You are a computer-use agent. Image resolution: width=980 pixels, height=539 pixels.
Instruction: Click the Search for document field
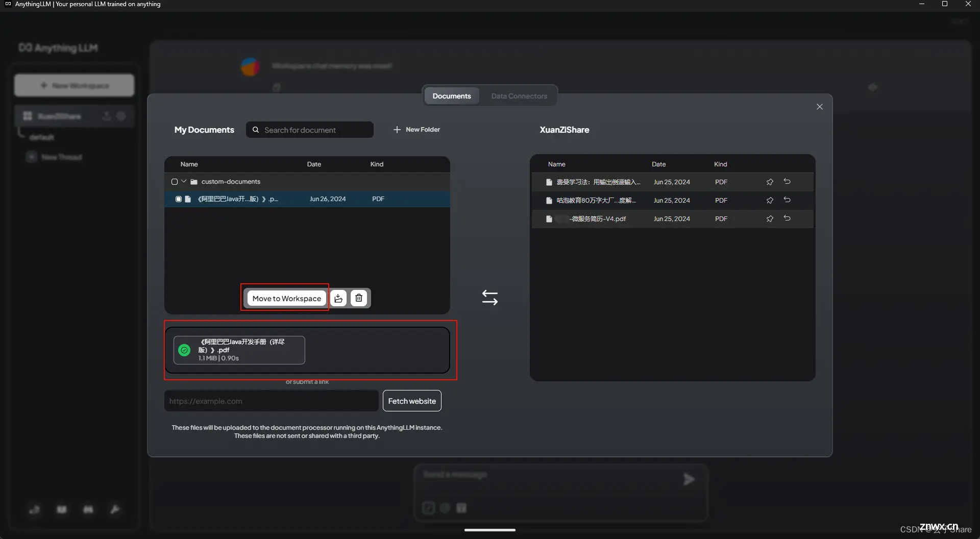310,130
